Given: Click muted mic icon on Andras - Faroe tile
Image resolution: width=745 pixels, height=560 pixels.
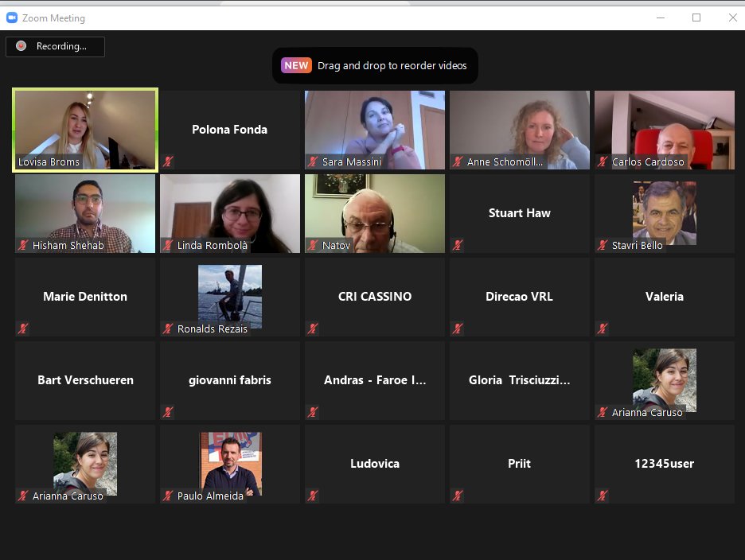Looking at the screenshot, I should tap(313, 412).
